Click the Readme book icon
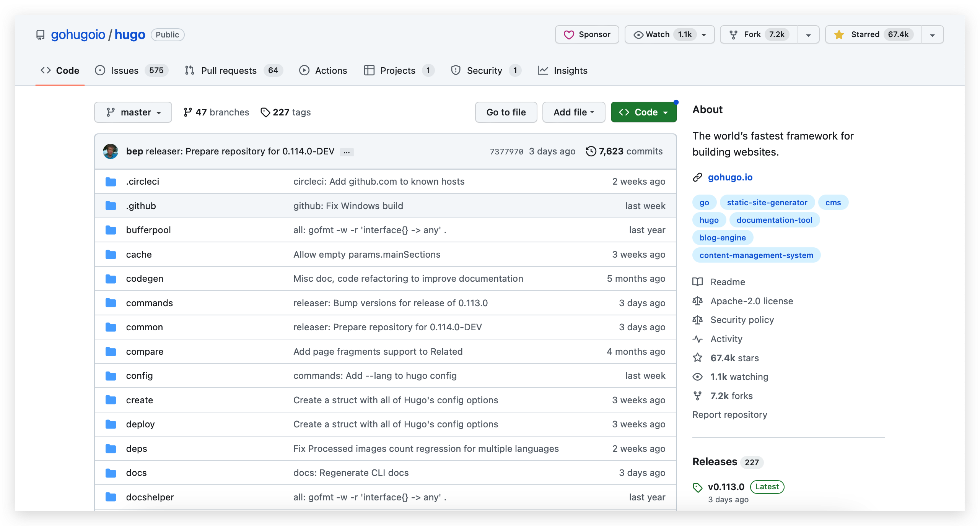 pos(697,282)
